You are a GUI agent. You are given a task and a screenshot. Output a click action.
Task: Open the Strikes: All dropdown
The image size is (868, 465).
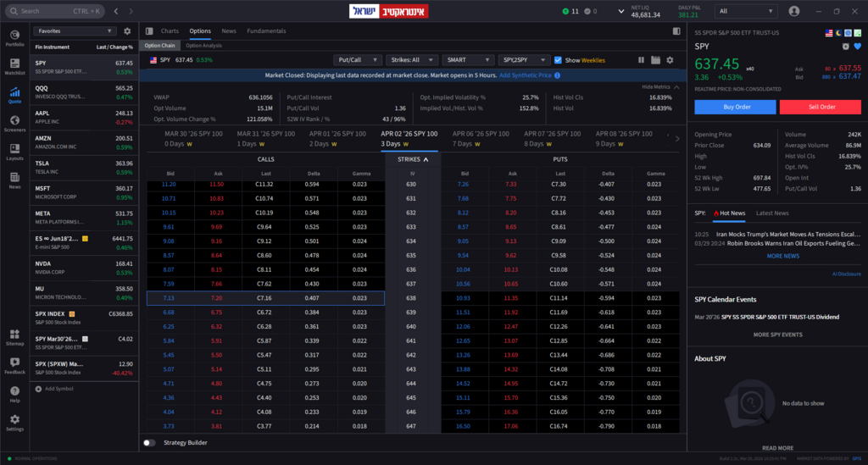[413, 60]
